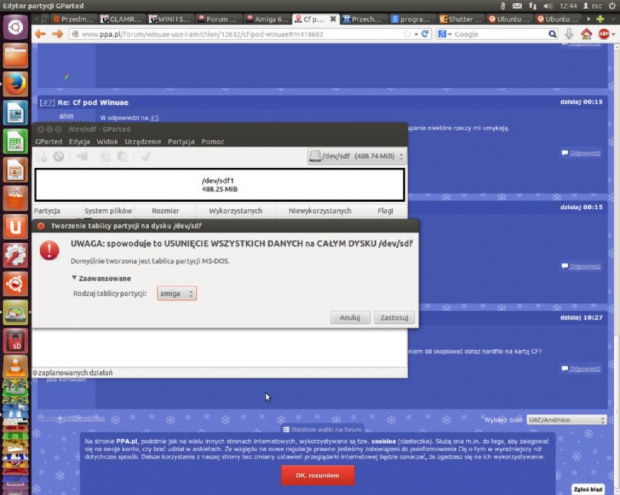This screenshot has width=620, height=495.
Task: Launch Firefox from the dock
Action: coord(15,84)
